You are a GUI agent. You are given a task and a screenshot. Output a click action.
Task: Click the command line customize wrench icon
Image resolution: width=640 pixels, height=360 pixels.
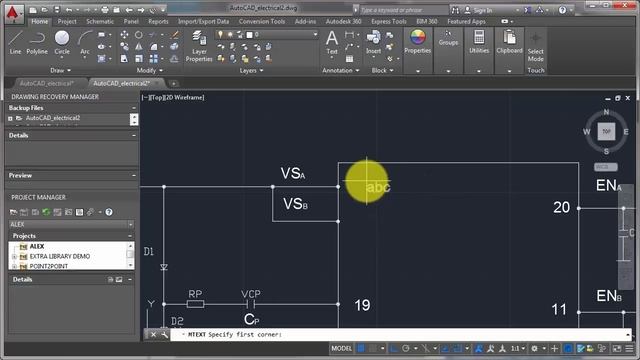click(164, 335)
